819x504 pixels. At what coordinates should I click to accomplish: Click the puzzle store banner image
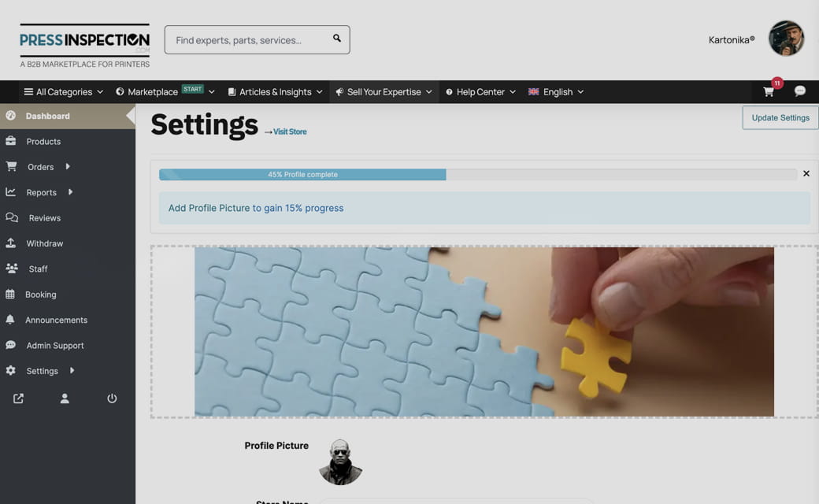click(484, 332)
